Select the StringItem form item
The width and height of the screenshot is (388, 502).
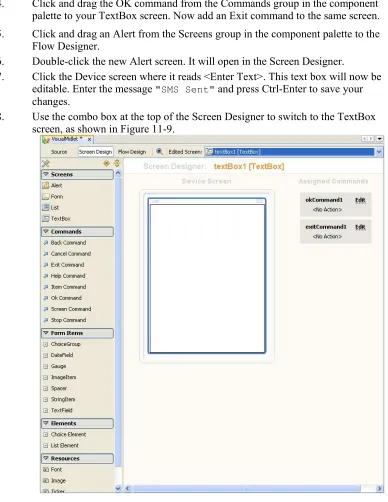tap(59, 399)
